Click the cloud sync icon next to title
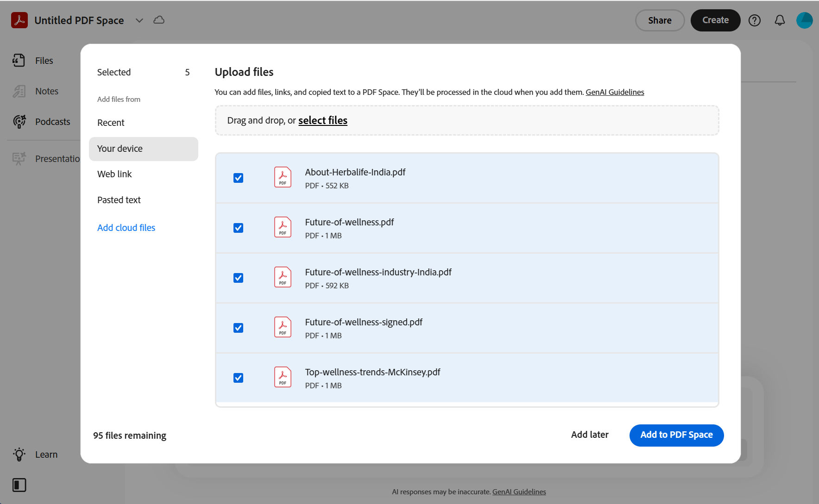The image size is (819, 504). click(x=159, y=20)
